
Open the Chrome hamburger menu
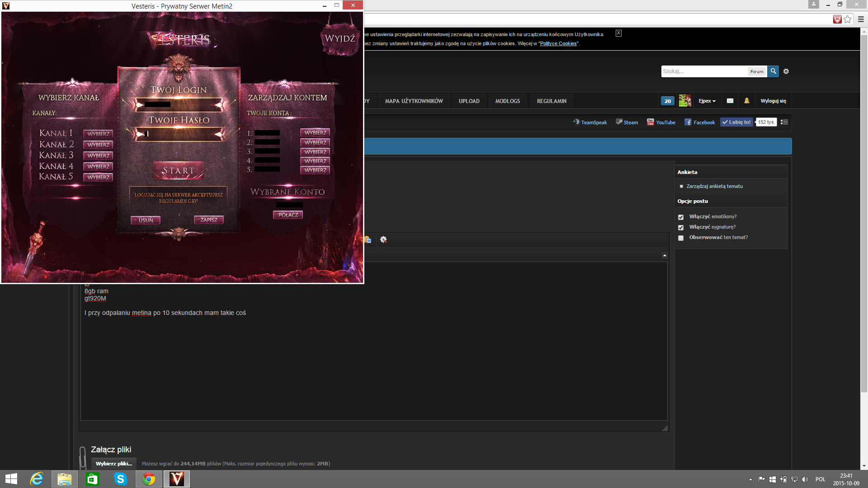pos(861,19)
